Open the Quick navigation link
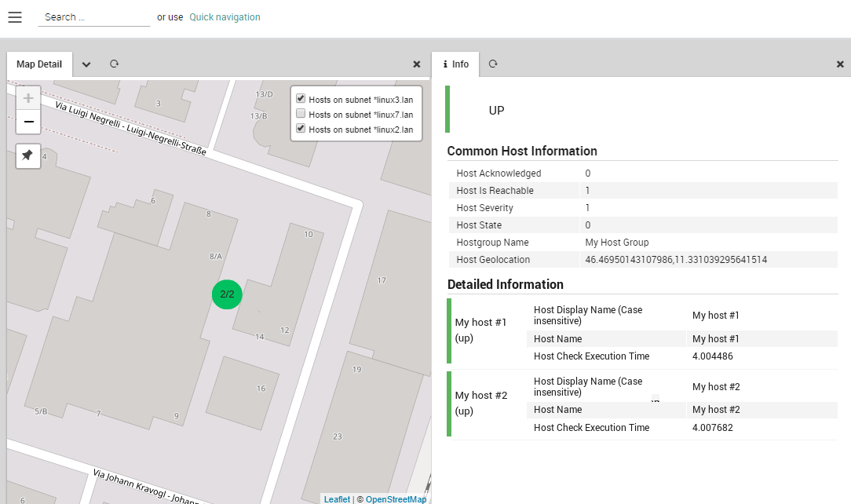Image resolution: width=851 pixels, height=504 pixels. click(x=225, y=17)
